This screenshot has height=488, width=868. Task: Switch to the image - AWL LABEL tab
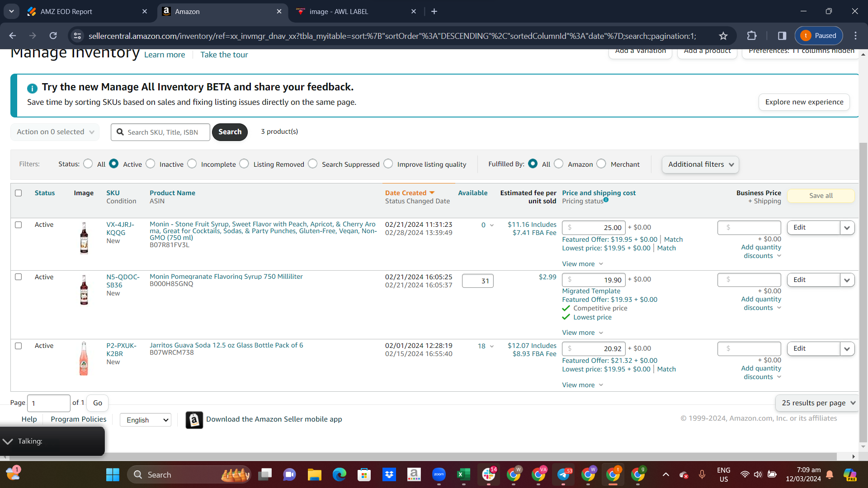pos(356,12)
